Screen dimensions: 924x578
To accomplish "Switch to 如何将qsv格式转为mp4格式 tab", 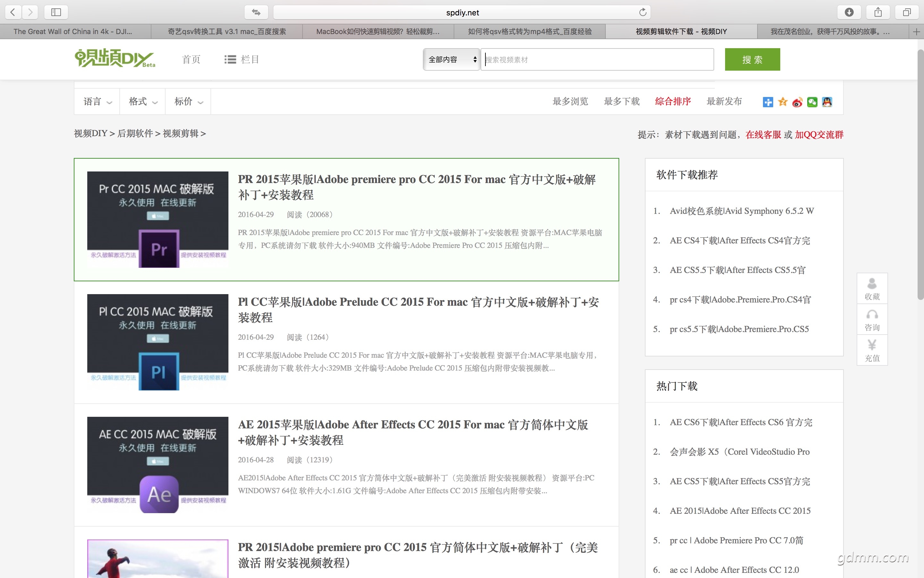I will click(530, 32).
